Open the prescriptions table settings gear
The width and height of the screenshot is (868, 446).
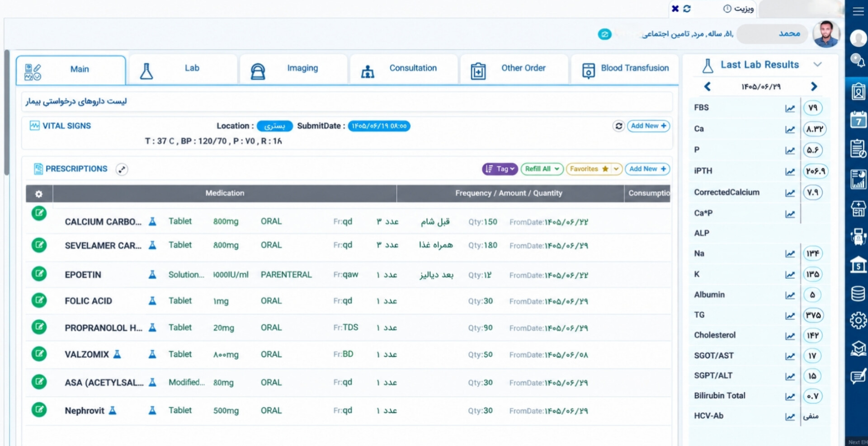(x=39, y=194)
